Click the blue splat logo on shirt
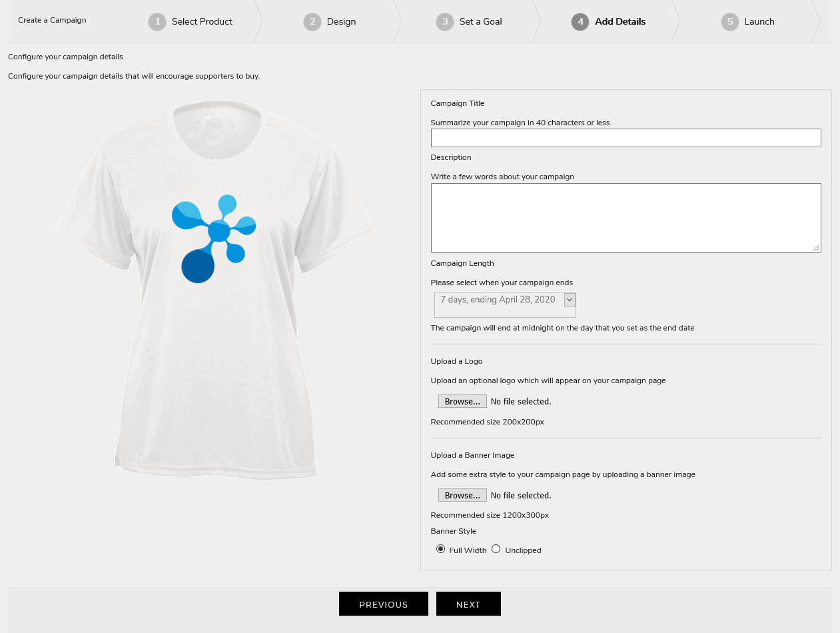This screenshot has height=633, width=840. (x=213, y=238)
